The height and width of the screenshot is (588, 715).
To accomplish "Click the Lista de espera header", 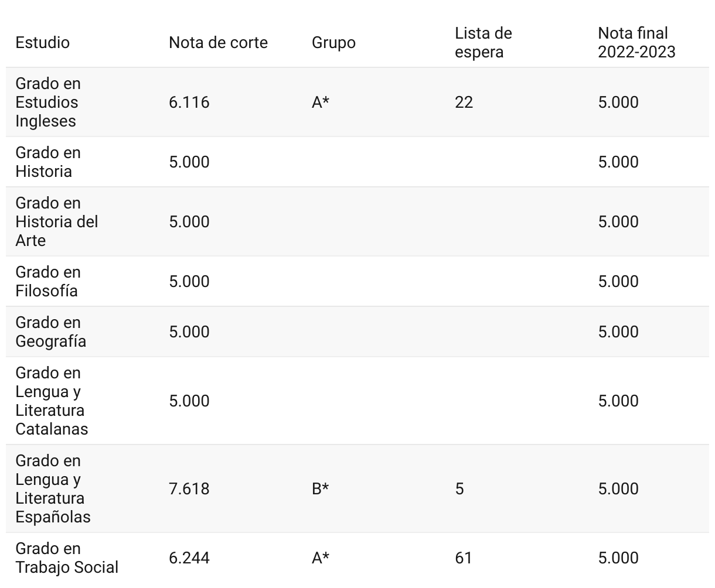I will (483, 43).
